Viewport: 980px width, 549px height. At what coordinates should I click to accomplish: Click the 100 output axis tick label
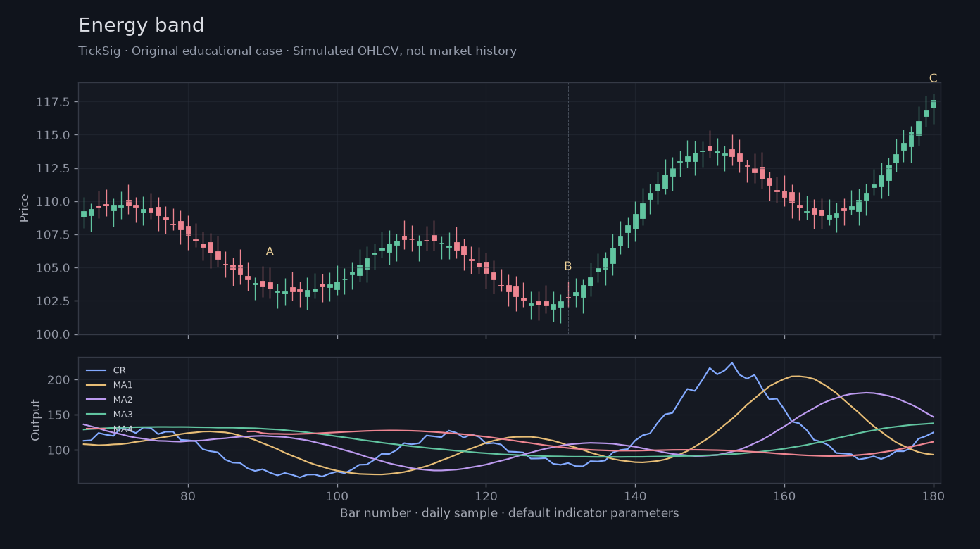point(61,450)
